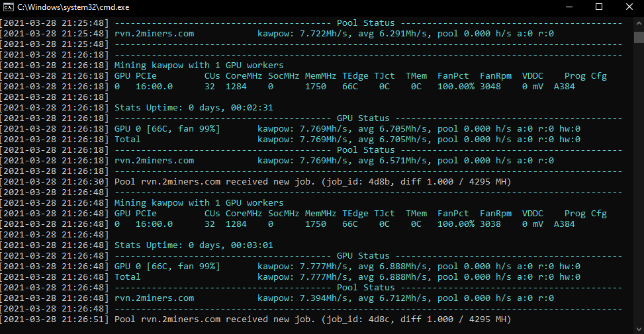644x334 pixels.
Task: Click the FanRpm value 3048
Action: pyautogui.click(x=490, y=87)
